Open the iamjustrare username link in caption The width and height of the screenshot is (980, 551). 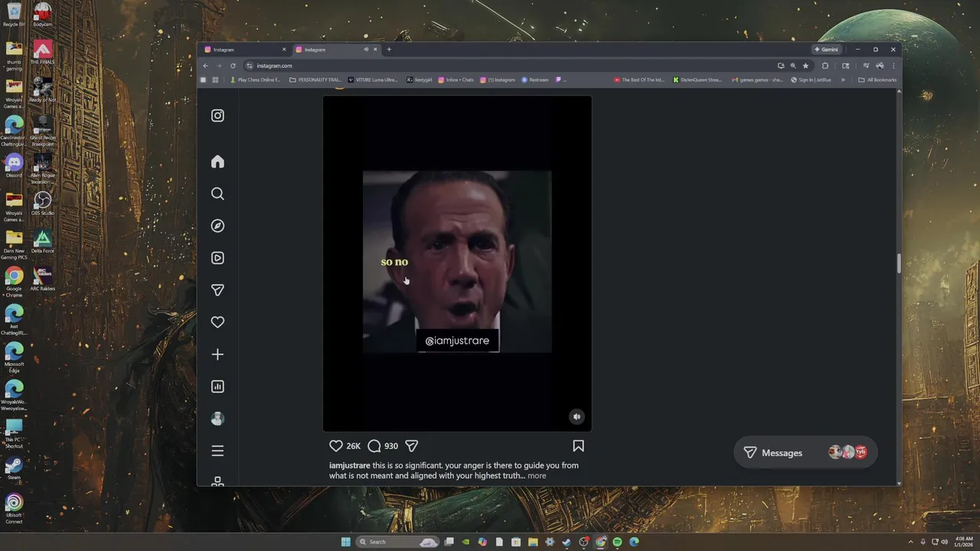pyautogui.click(x=350, y=465)
